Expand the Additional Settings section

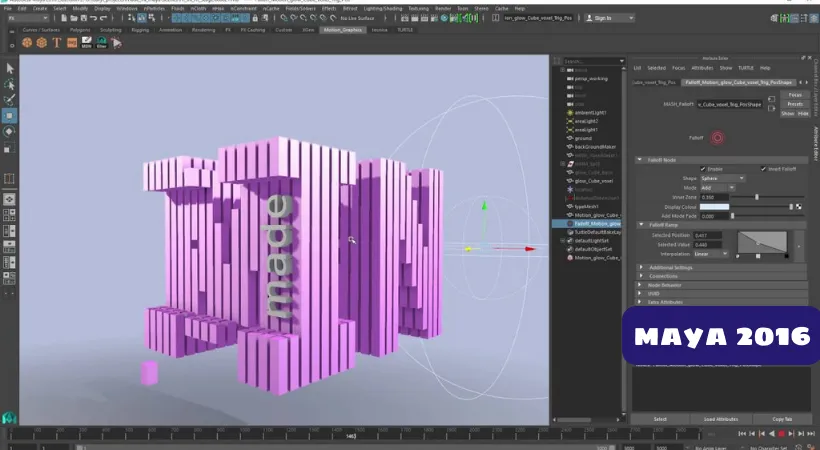pyautogui.click(x=671, y=268)
